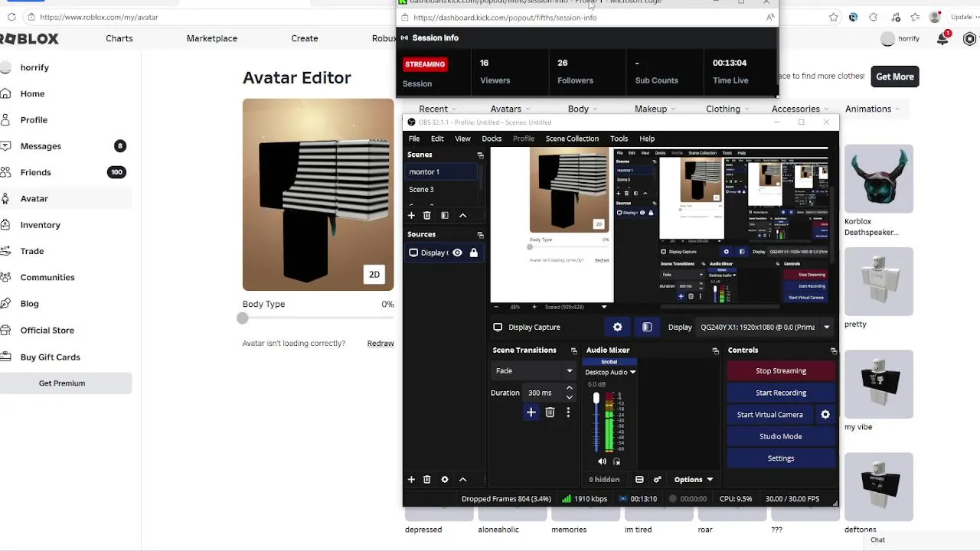Expand the Clothing category dropdown
This screenshot has width=980, height=551.
pyautogui.click(x=728, y=109)
